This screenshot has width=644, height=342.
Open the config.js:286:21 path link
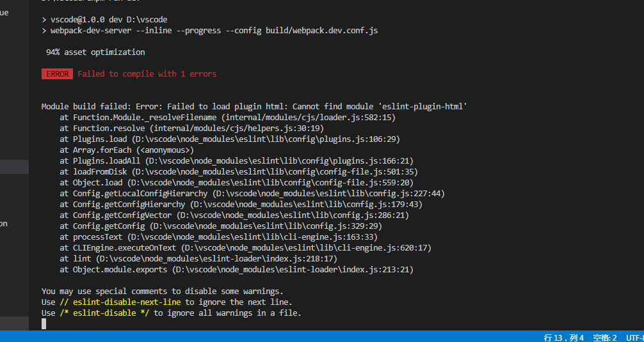[293, 215]
